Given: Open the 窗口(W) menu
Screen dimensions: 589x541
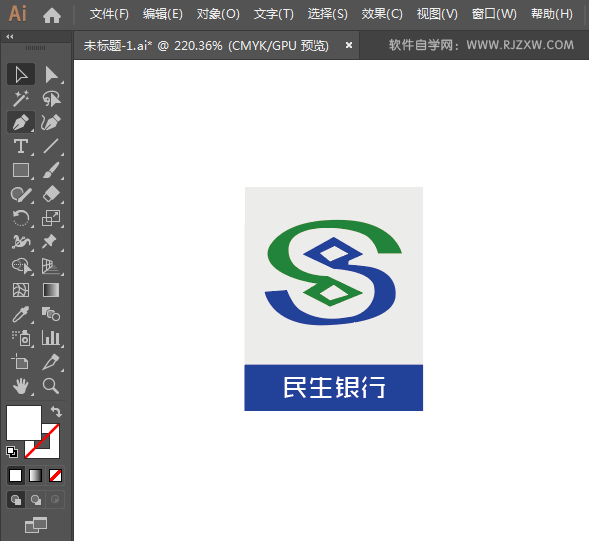Looking at the screenshot, I should tap(494, 14).
